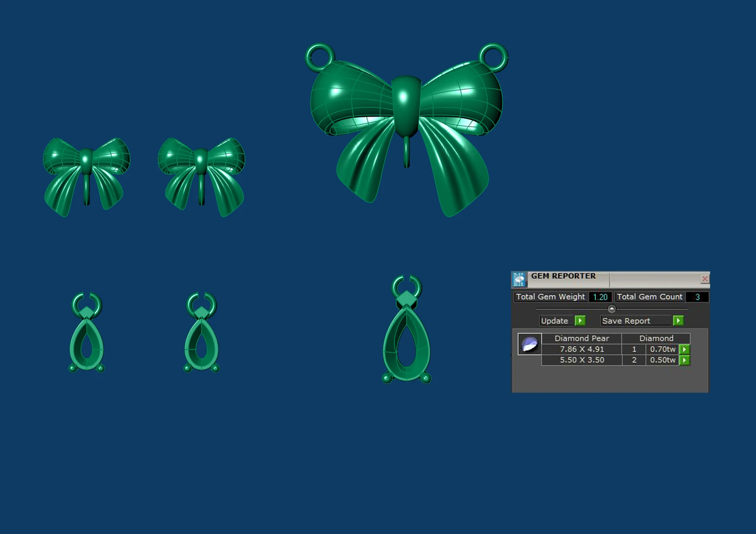This screenshot has height=534, width=756.
Task: Click the Gem Reporter panel icon
Action: [519, 279]
